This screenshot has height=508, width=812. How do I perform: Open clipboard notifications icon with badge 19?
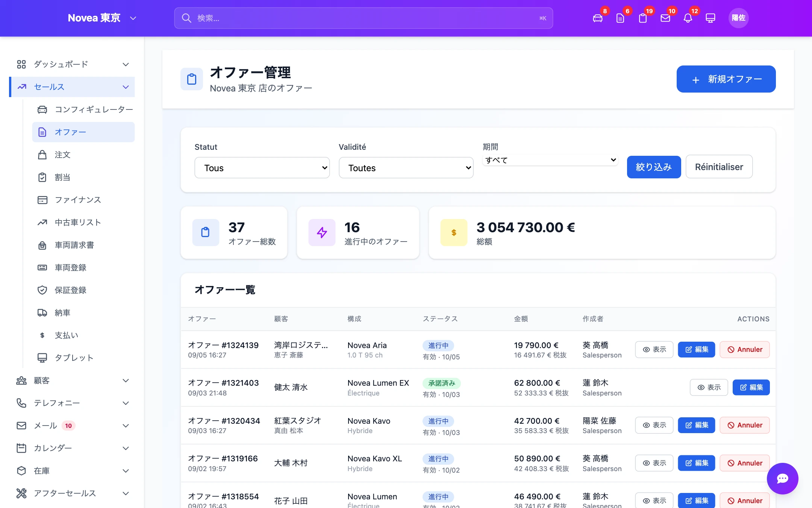click(642, 18)
